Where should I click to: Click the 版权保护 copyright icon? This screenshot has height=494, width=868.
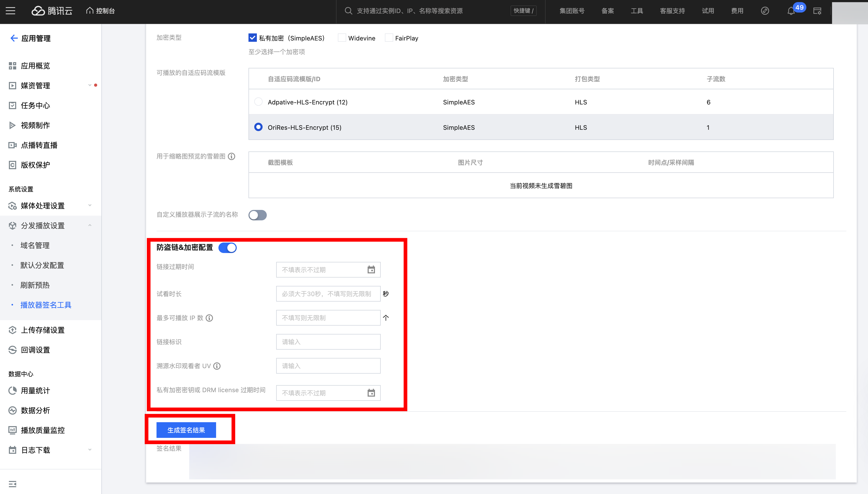(x=13, y=165)
